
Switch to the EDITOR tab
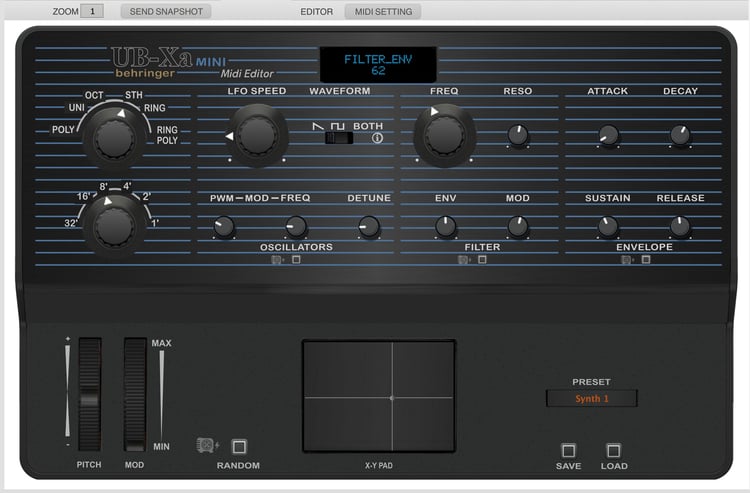[316, 11]
